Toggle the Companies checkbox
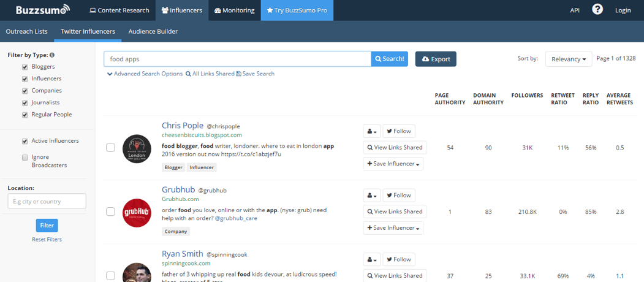This screenshot has height=282, width=644. pos(25,91)
